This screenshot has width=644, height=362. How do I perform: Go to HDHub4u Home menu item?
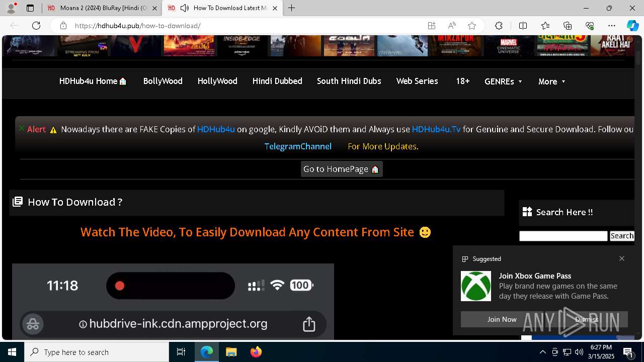[93, 81]
